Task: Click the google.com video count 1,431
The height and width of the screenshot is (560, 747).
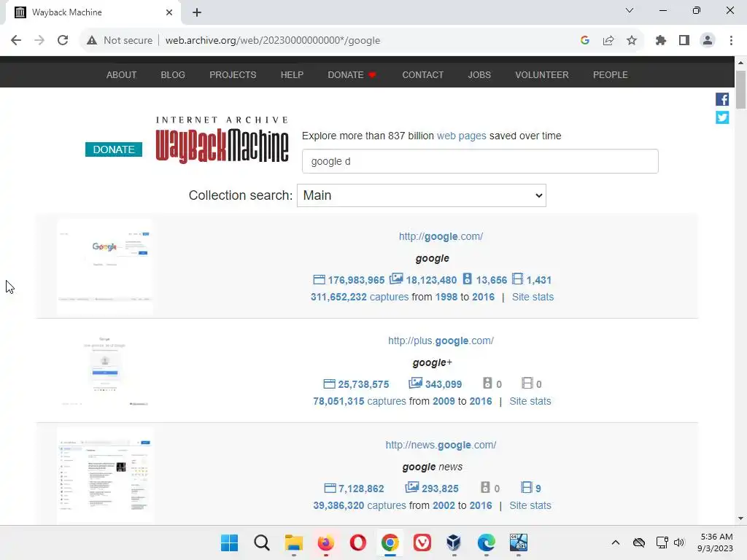Action: point(532,279)
